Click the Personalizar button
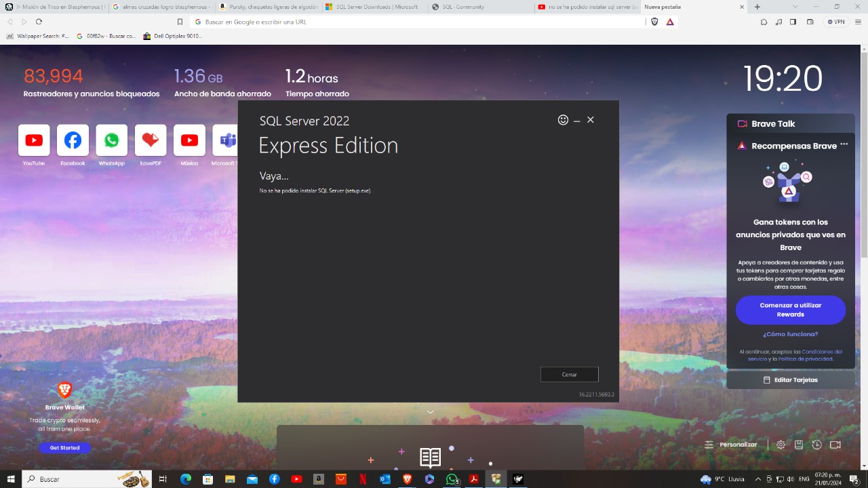 [x=731, y=445]
